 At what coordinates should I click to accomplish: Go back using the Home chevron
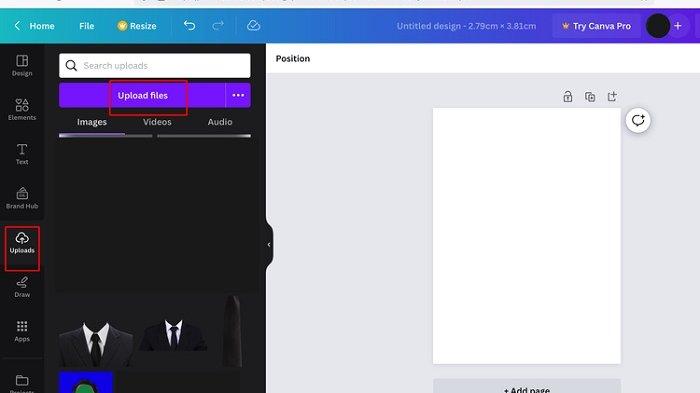click(x=17, y=25)
